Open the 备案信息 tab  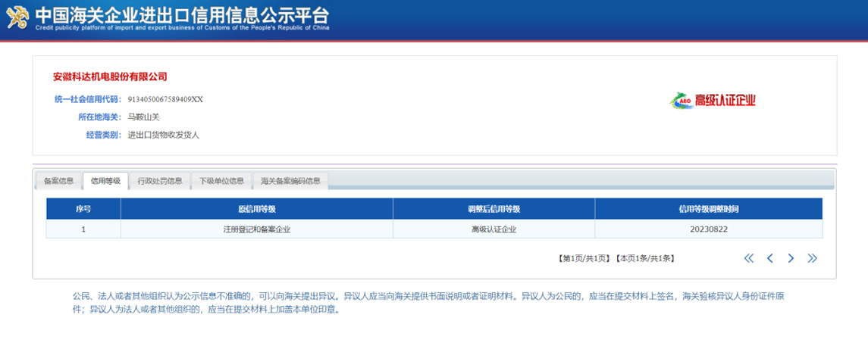click(x=58, y=181)
